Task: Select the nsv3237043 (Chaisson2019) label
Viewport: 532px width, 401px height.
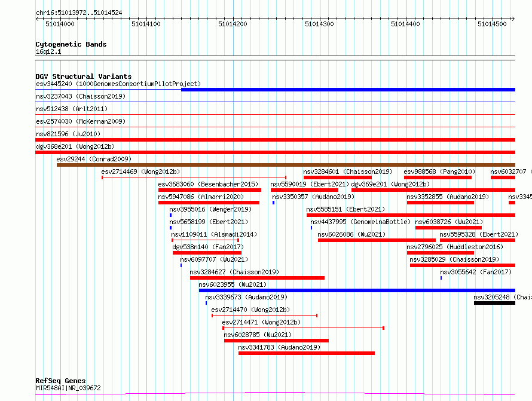Action: [x=81, y=96]
